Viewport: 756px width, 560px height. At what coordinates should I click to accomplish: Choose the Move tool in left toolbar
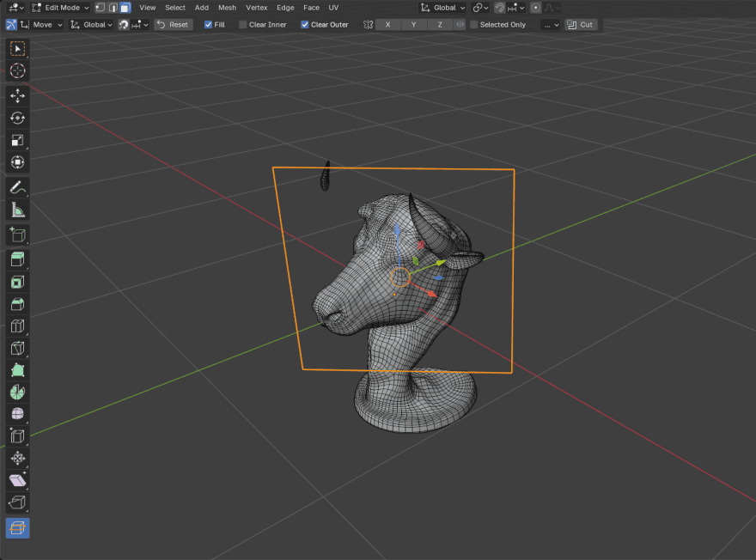pos(17,96)
